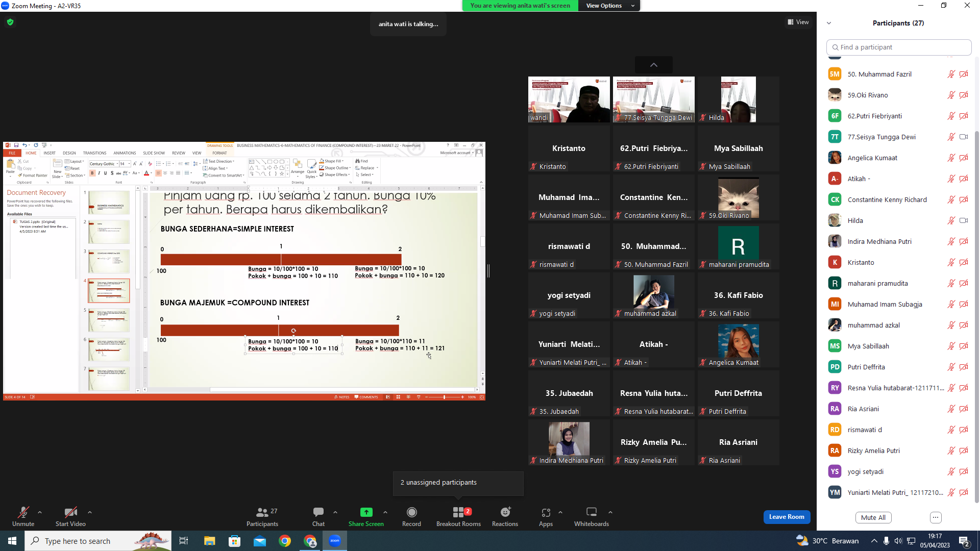Toggle Kristanto's microphone icon in participants list
Viewport: 980px width, 551px height.
[951, 262]
